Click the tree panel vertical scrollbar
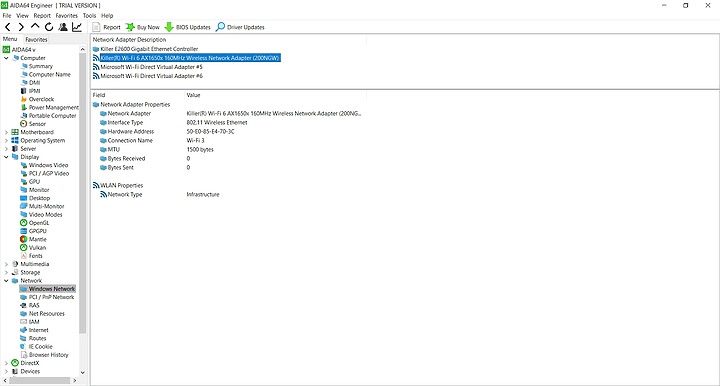The height and width of the screenshot is (386, 720). (83, 193)
